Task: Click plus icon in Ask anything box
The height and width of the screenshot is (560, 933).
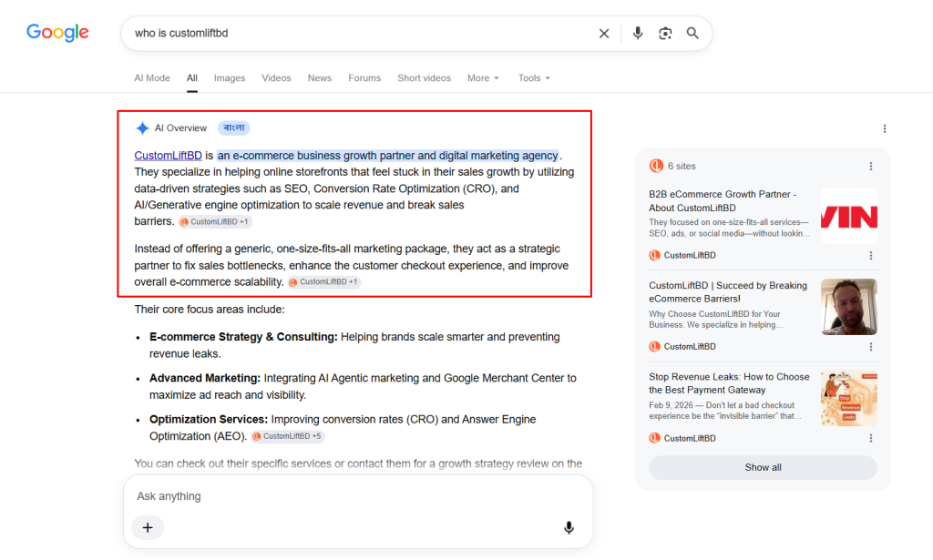Action: [148, 527]
